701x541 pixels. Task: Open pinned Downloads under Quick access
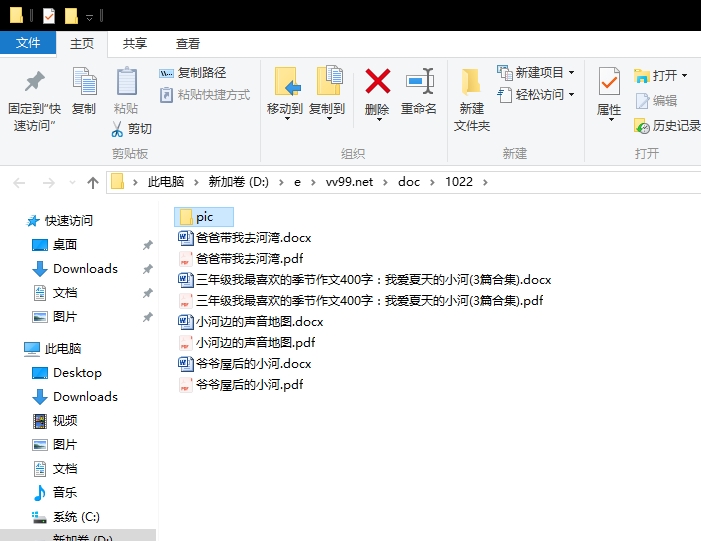coord(85,269)
